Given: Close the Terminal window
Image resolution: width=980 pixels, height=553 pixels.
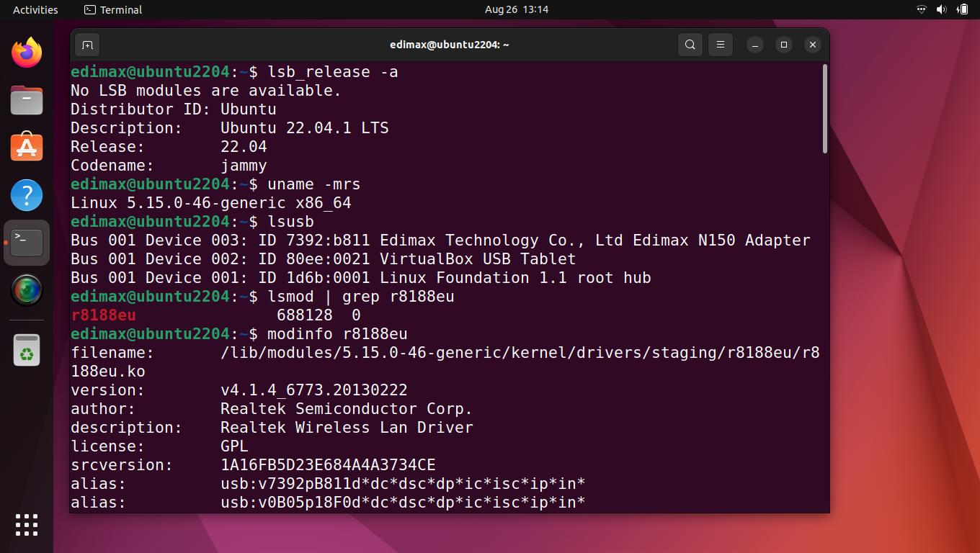Looking at the screenshot, I should [x=813, y=45].
